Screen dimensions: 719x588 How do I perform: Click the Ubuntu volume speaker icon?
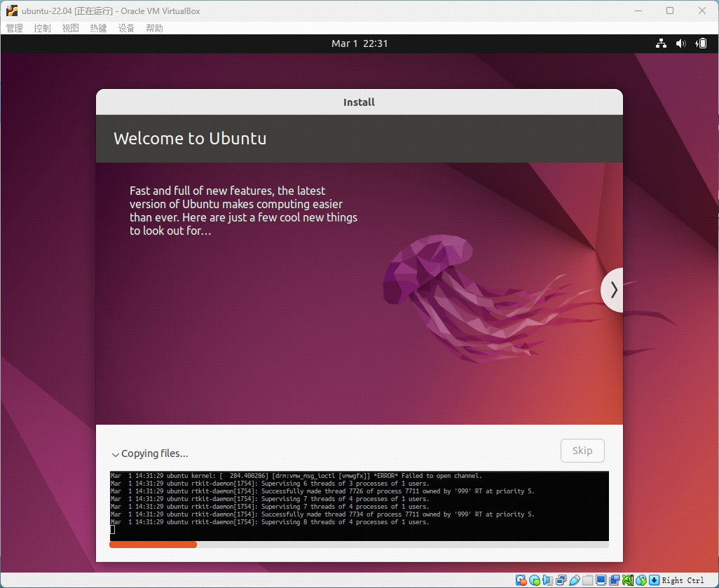680,43
